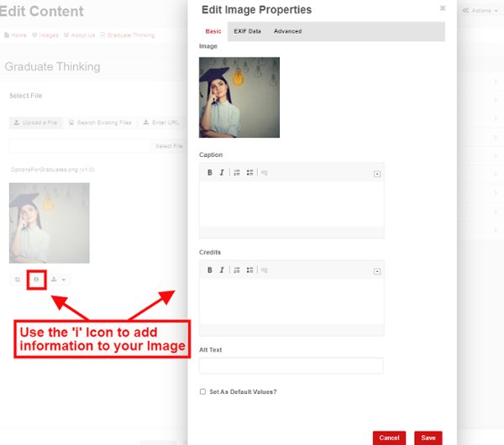Toggle bold in the Credits editor
Image resolution: width=504 pixels, height=445 pixels.
click(209, 270)
